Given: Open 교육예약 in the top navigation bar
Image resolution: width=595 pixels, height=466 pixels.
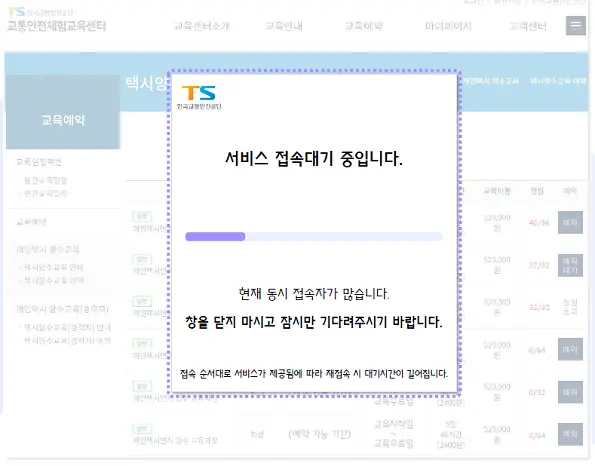Looking at the screenshot, I should point(364,26).
